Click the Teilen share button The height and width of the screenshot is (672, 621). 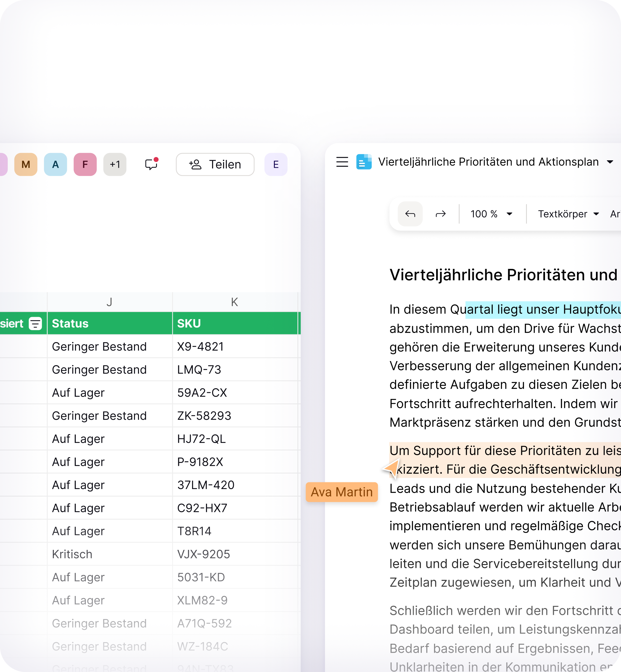tap(215, 164)
